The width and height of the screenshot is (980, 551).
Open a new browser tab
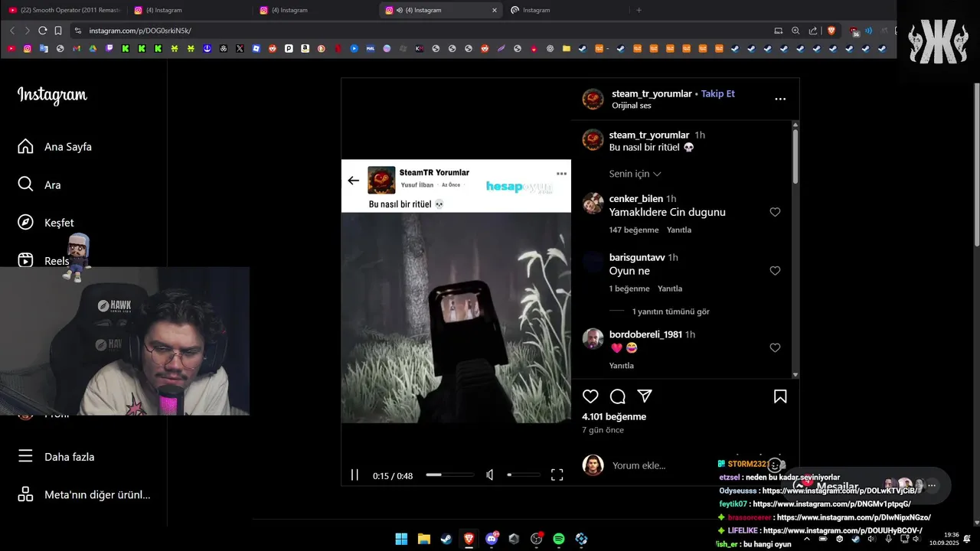tap(639, 10)
